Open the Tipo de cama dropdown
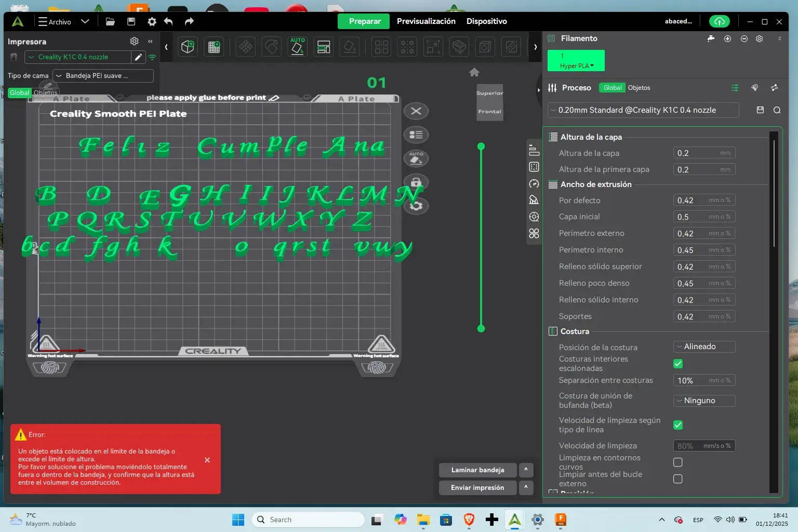The image size is (798, 532). pyautogui.click(x=103, y=76)
